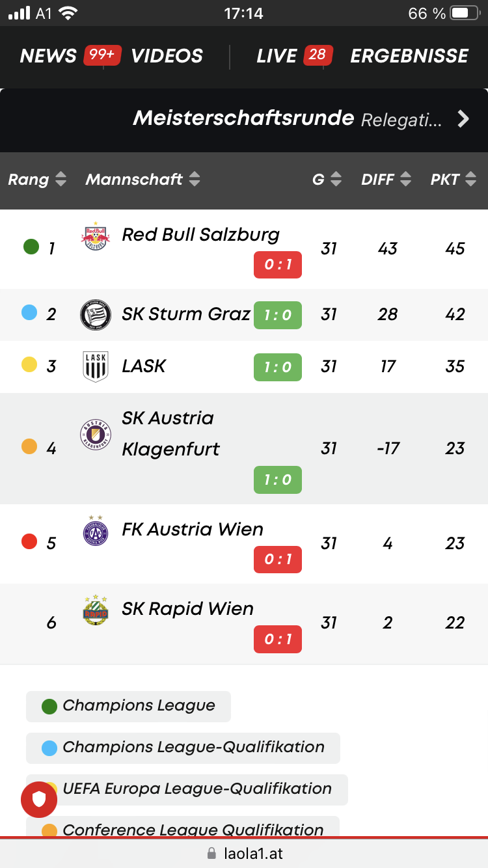Tap the green Champions League legend dot

[49, 707]
